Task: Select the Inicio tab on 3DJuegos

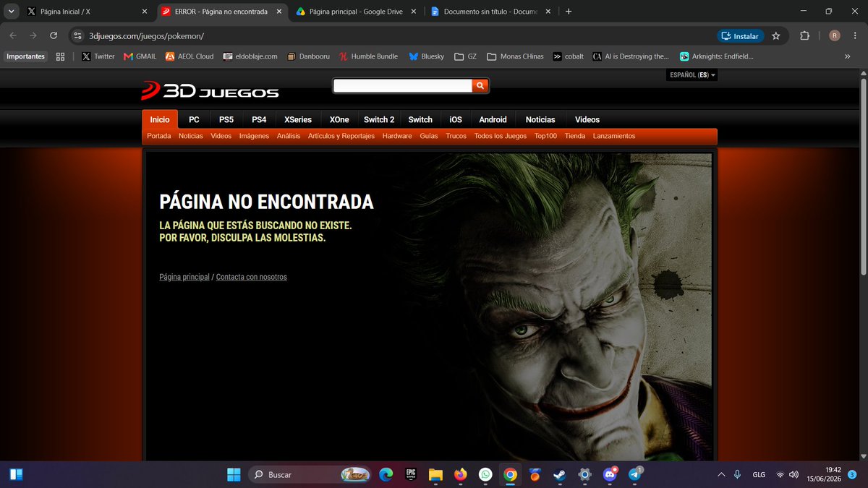Action: point(160,119)
